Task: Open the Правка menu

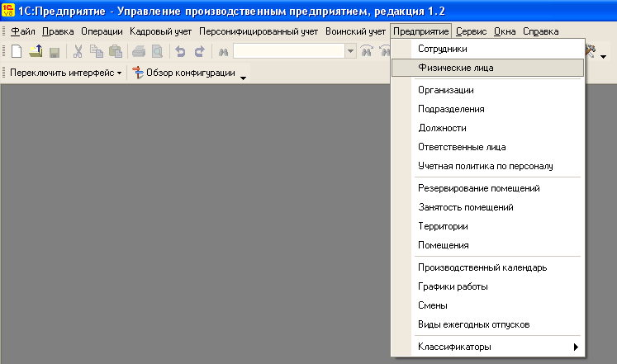Action: coord(58,31)
